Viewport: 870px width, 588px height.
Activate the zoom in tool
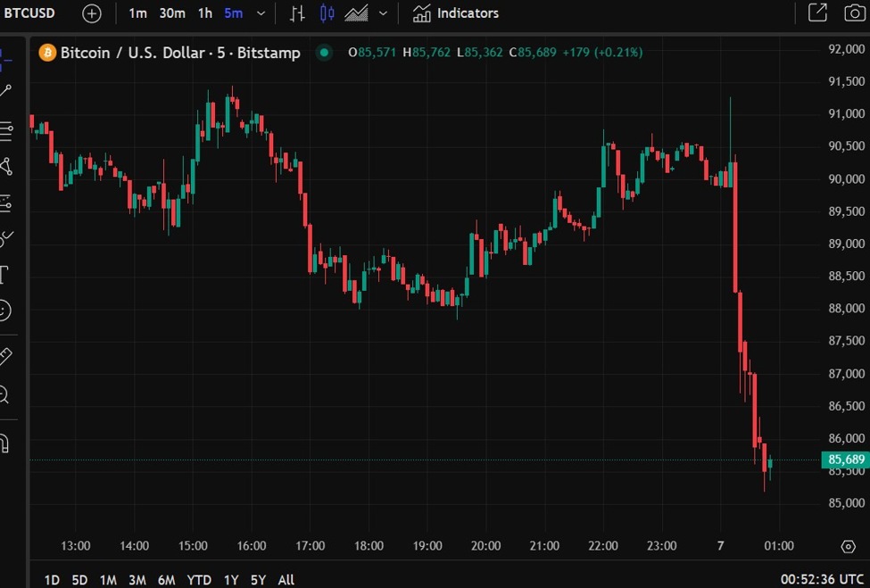[4, 395]
